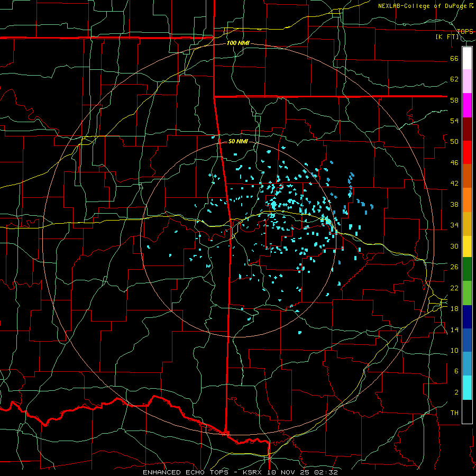Click the "50 NMI" range ring label
The image size is (476, 476).
(x=238, y=141)
